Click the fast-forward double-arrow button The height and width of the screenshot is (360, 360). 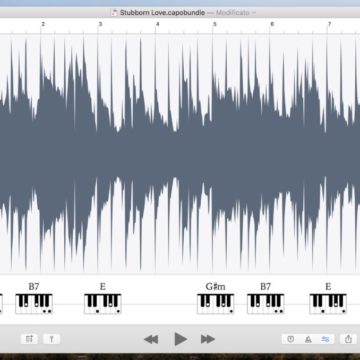208,339
